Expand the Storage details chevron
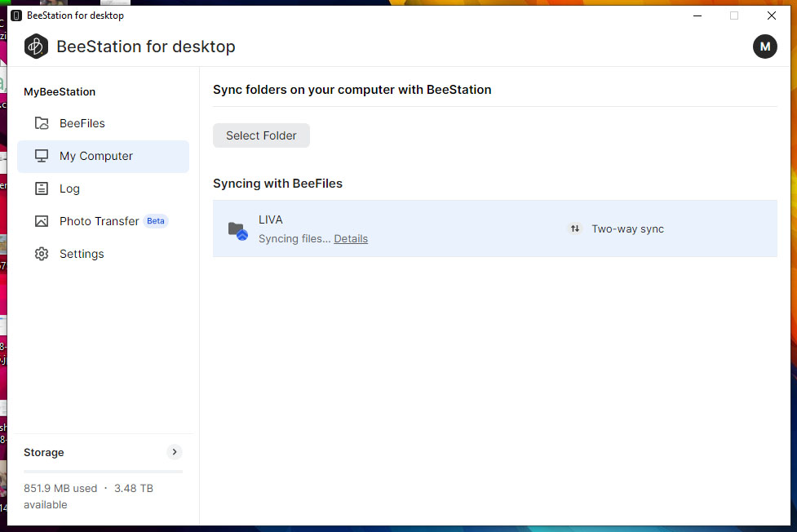 pos(174,452)
